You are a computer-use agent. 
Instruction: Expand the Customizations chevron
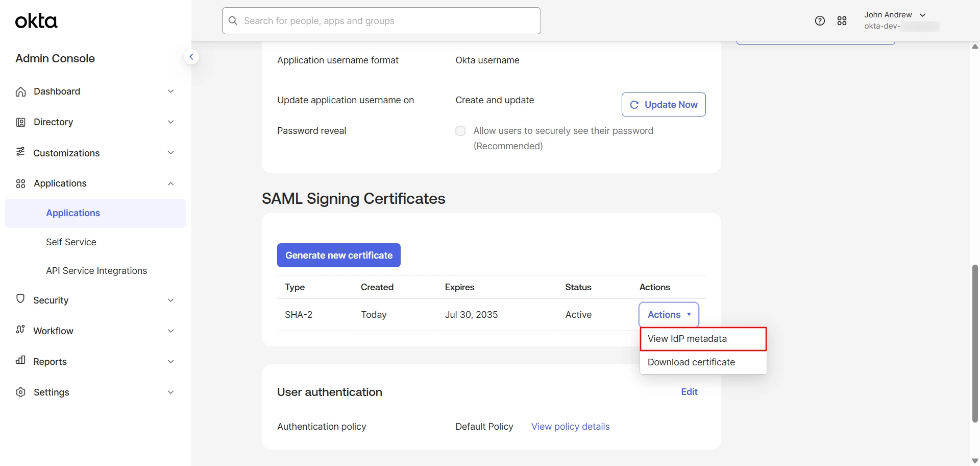tap(171, 153)
